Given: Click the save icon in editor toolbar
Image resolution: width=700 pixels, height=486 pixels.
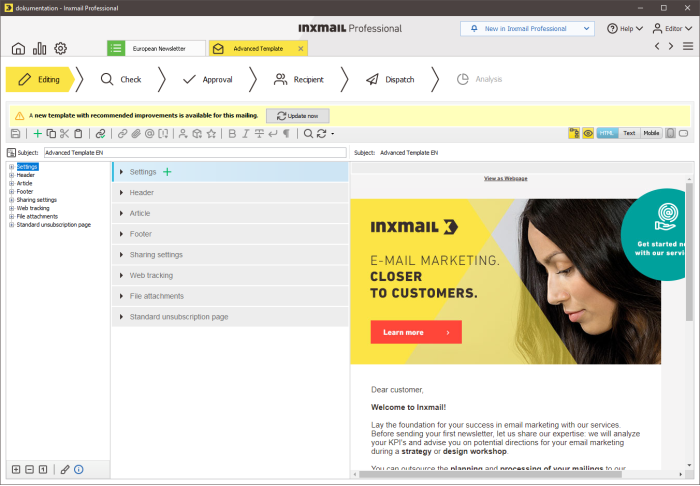Looking at the screenshot, I should click(15, 133).
